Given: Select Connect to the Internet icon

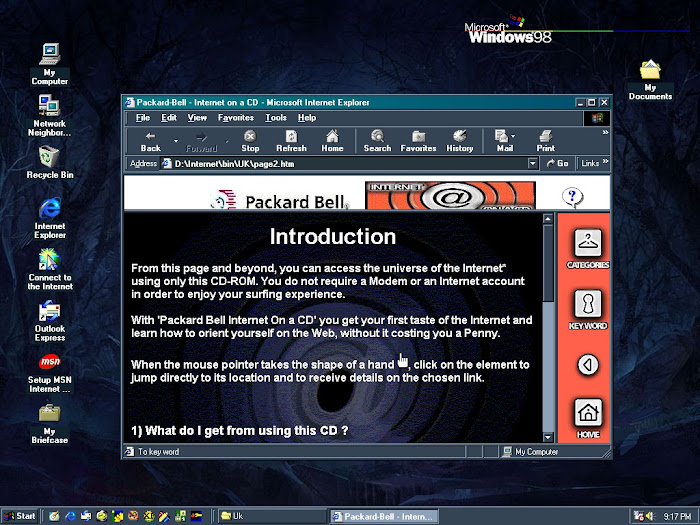Looking at the screenshot, I should tap(50, 269).
